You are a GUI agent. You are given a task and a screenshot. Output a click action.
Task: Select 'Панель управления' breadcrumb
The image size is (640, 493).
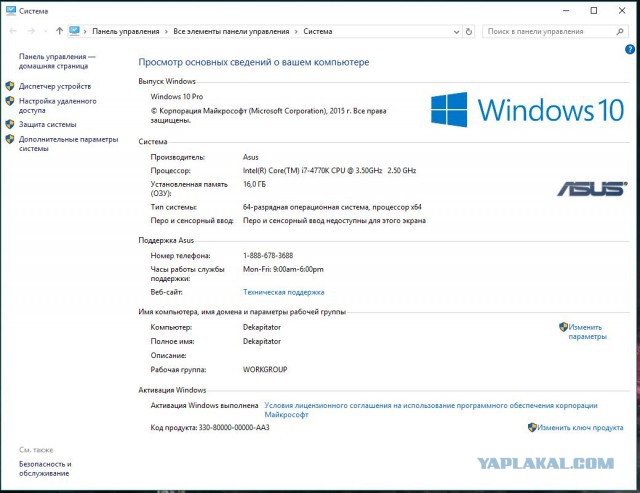click(x=126, y=31)
